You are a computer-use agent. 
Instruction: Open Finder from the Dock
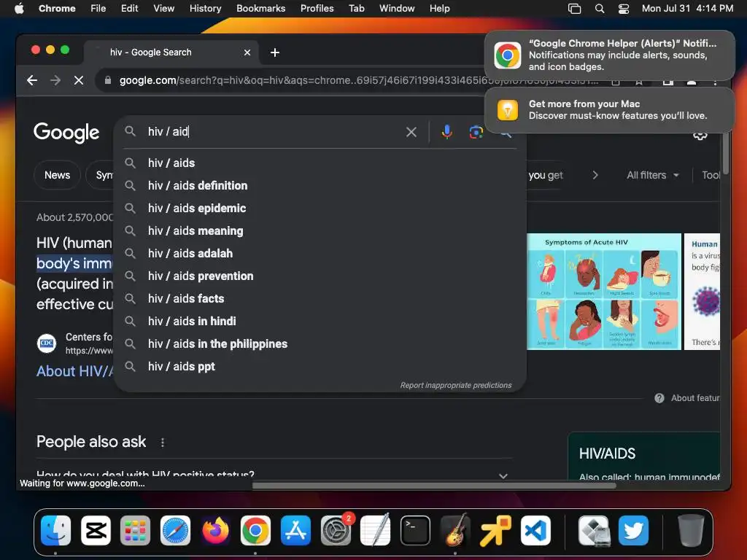(55, 530)
